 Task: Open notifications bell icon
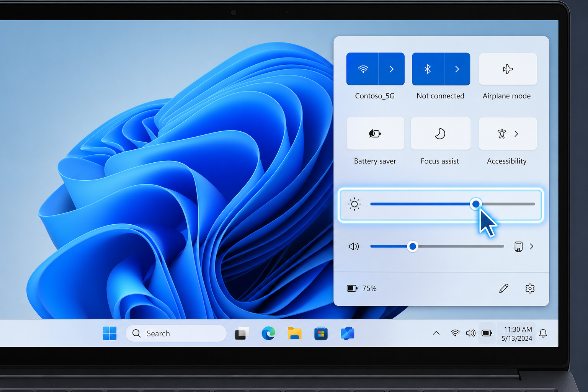[543, 333]
